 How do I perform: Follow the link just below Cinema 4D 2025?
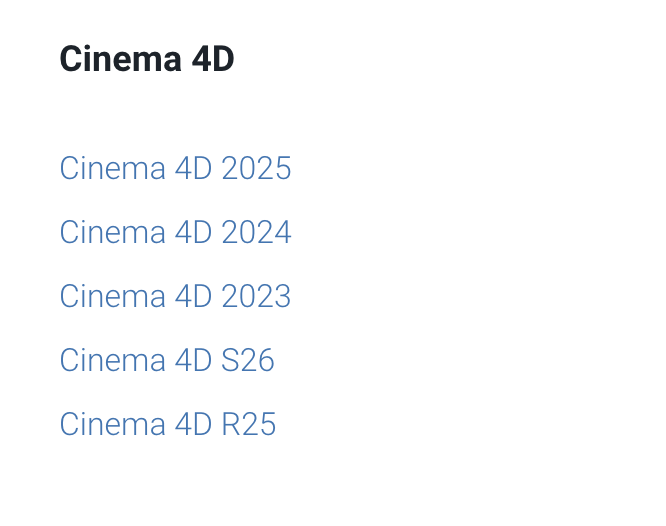tap(175, 232)
